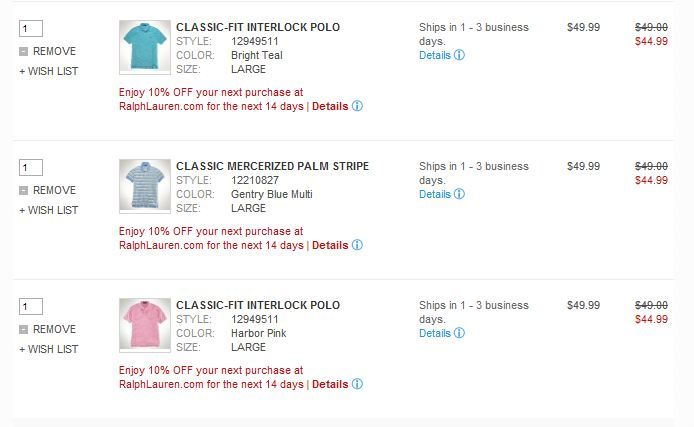
Task: Edit quantity field for Harbor Pink polo
Action: [x=30, y=306]
